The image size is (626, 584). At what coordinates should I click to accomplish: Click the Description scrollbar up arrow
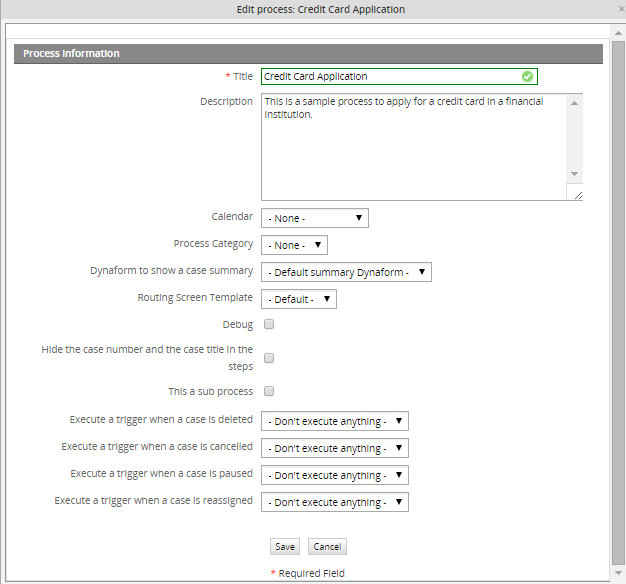[575, 102]
